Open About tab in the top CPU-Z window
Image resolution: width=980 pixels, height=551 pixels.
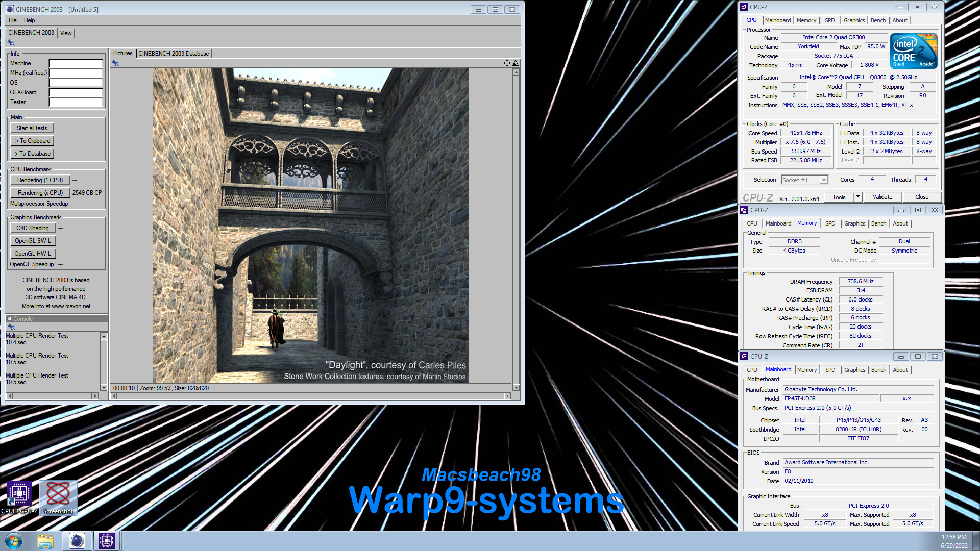pos(900,20)
